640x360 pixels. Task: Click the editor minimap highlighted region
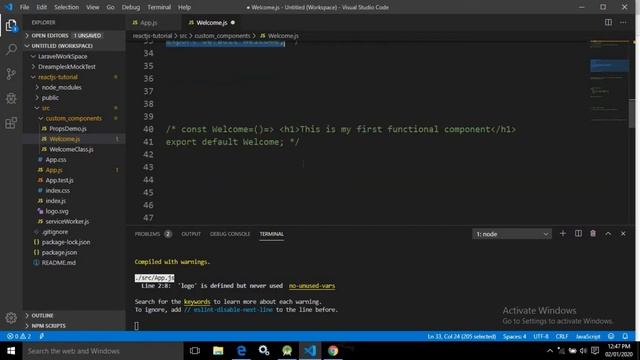609,65
